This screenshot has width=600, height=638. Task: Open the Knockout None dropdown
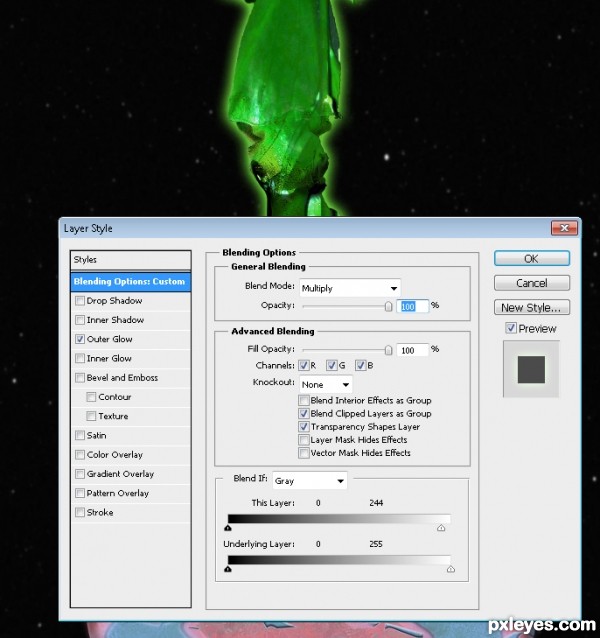[x=326, y=385]
